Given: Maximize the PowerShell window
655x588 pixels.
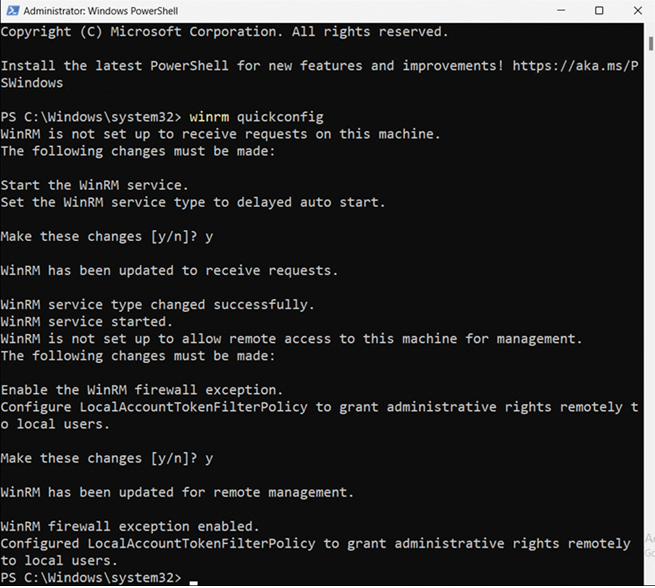Looking at the screenshot, I should 599,10.
